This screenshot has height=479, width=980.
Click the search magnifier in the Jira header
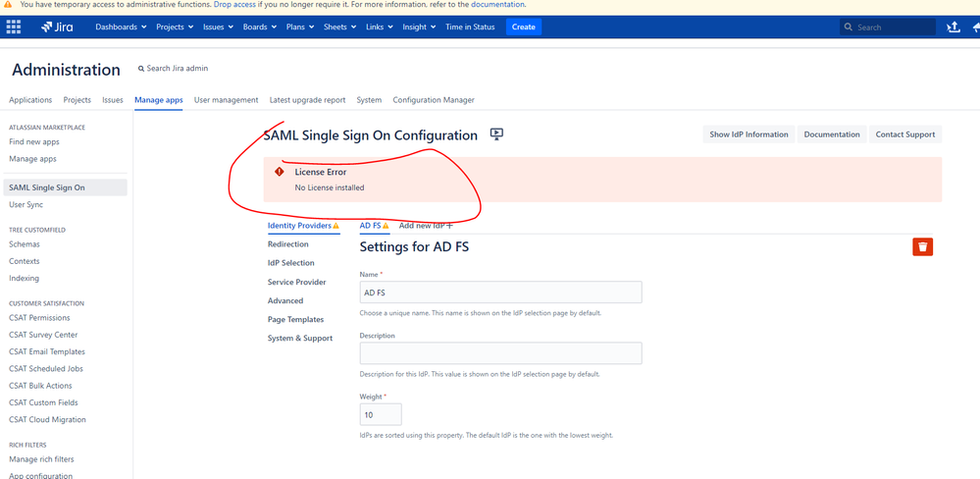[849, 27]
